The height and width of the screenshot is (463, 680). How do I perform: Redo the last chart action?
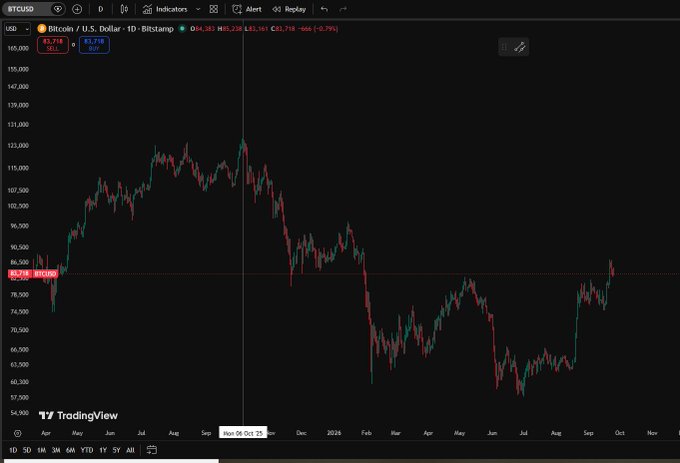343,9
